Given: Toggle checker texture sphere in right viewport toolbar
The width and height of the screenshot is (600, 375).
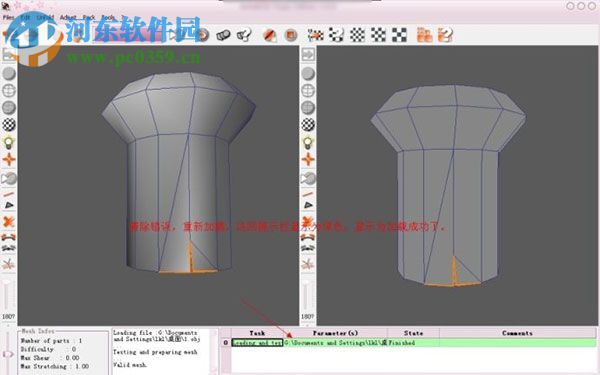Looking at the screenshot, I should click(x=308, y=125).
